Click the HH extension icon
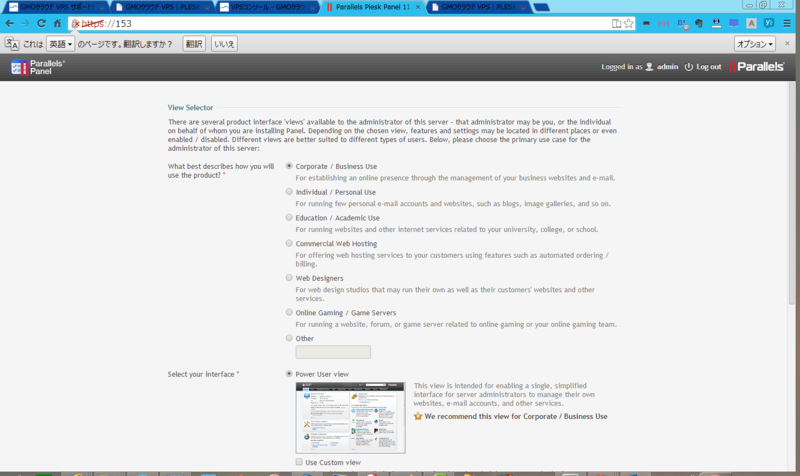The width and height of the screenshot is (800, 476). pyautogui.click(x=663, y=23)
